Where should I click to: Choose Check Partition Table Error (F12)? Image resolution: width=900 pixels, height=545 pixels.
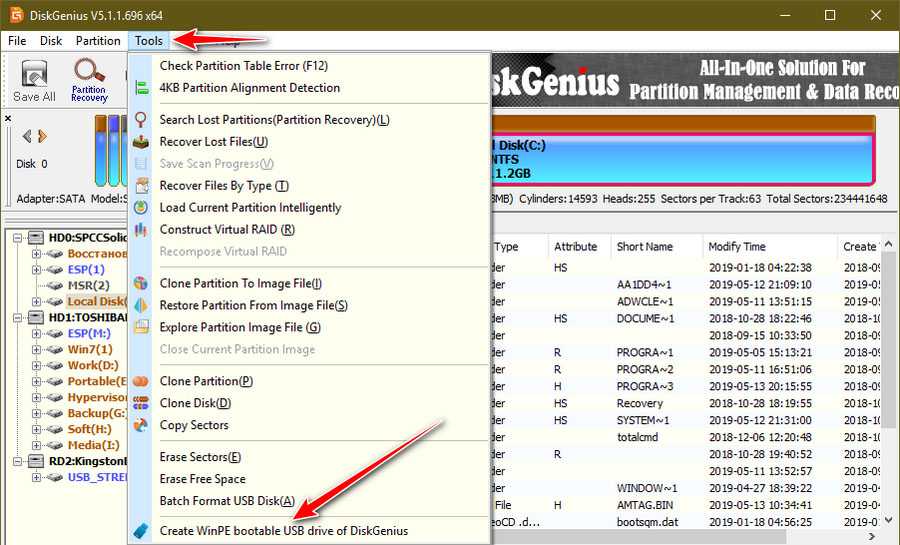pyautogui.click(x=243, y=66)
